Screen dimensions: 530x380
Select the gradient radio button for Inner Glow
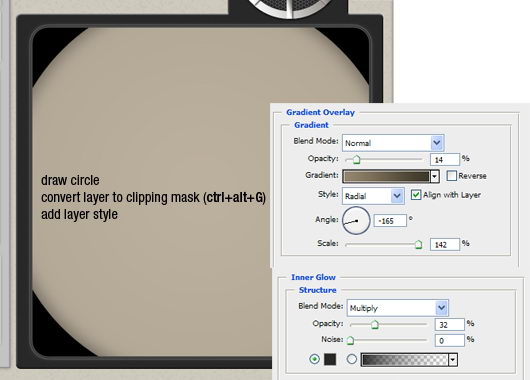coord(352,359)
